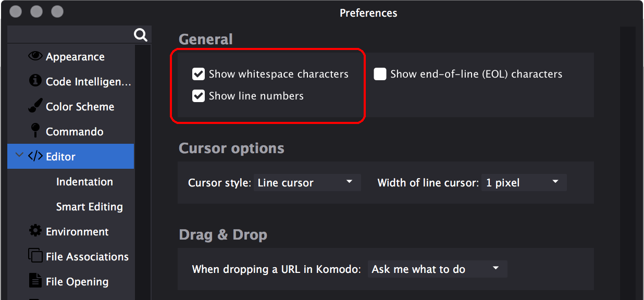
Task: Click the preferences search input field
Action: pyautogui.click(x=70, y=35)
